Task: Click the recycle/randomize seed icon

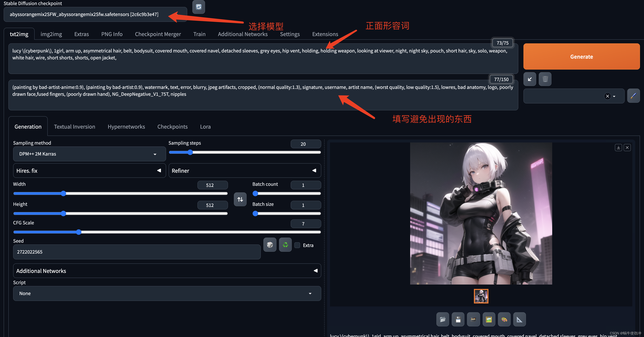Action: (x=285, y=245)
